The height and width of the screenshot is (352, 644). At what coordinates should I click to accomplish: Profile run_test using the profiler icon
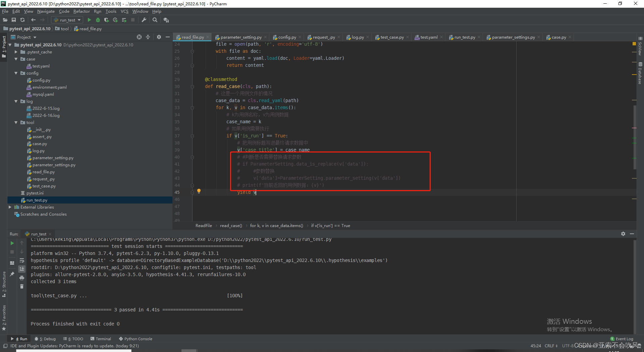pyautogui.click(x=115, y=20)
